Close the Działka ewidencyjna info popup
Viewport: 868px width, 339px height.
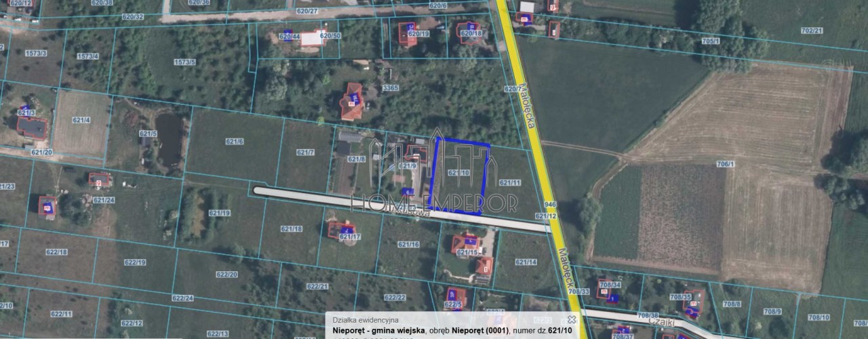572,319
